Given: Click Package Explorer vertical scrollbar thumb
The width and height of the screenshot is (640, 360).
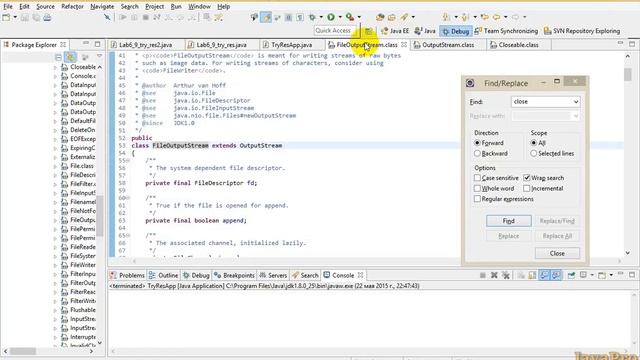Looking at the screenshot, I should pos(99,216).
